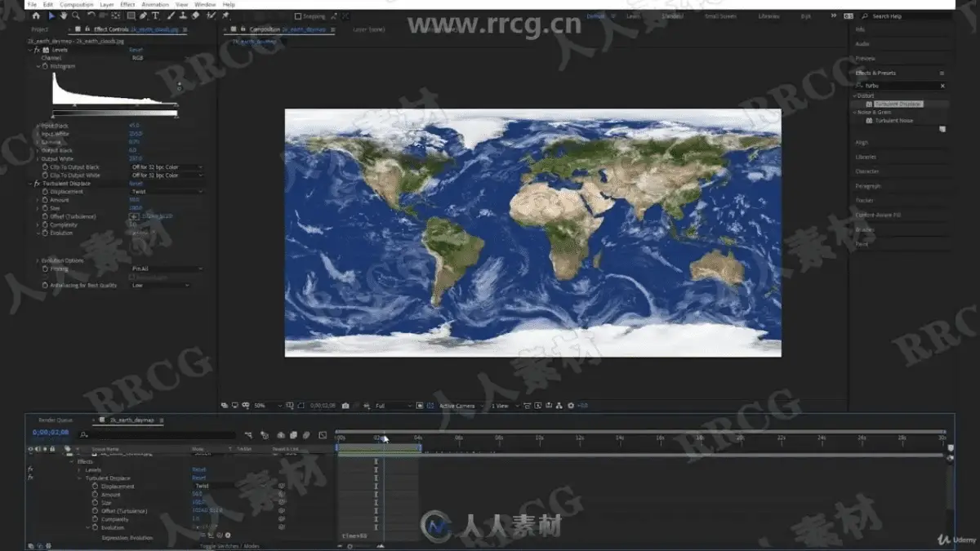980x551 pixels.
Task: Toggle Turbulent Displace fx in Effect Controls
Action: tap(38, 184)
